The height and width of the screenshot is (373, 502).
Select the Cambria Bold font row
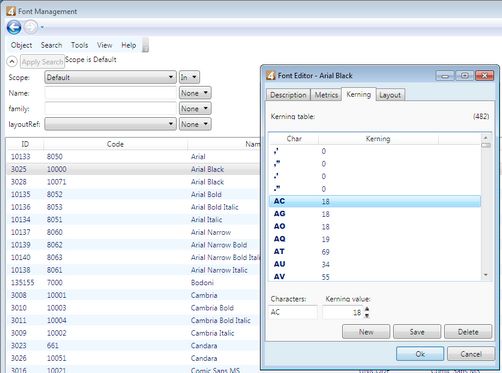pos(133,308)
